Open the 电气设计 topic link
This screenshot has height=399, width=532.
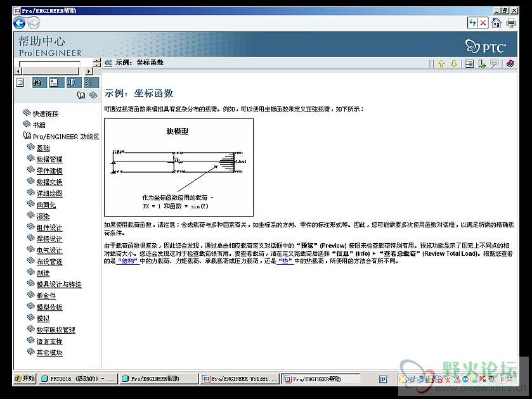[49, 250]
